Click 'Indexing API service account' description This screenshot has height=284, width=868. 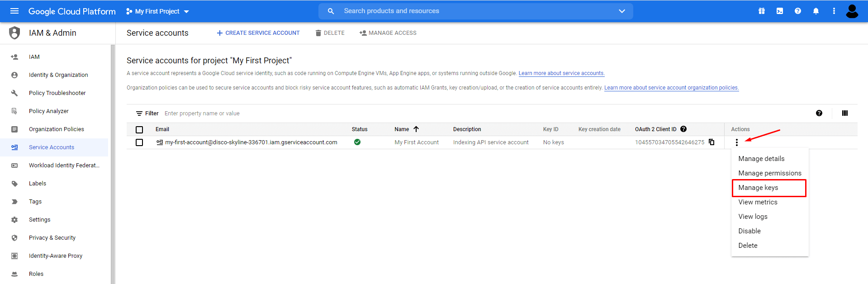(491, 142)
